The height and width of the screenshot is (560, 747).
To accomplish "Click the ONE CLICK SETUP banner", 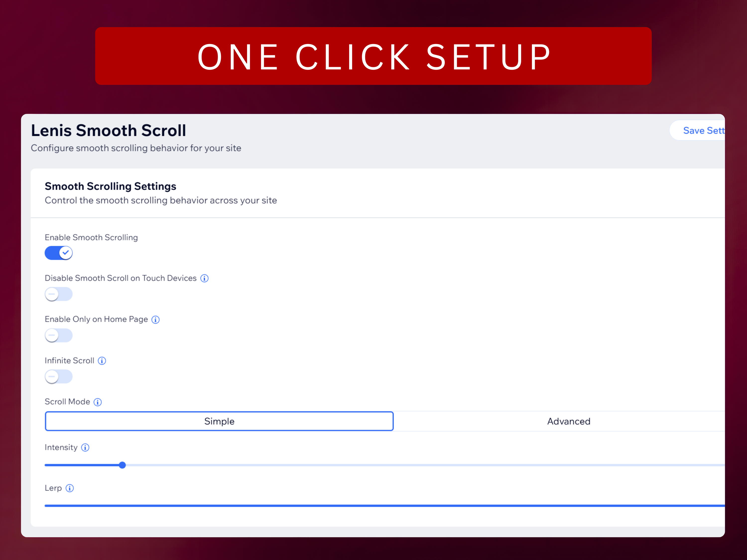I will (x=373, y=56).
